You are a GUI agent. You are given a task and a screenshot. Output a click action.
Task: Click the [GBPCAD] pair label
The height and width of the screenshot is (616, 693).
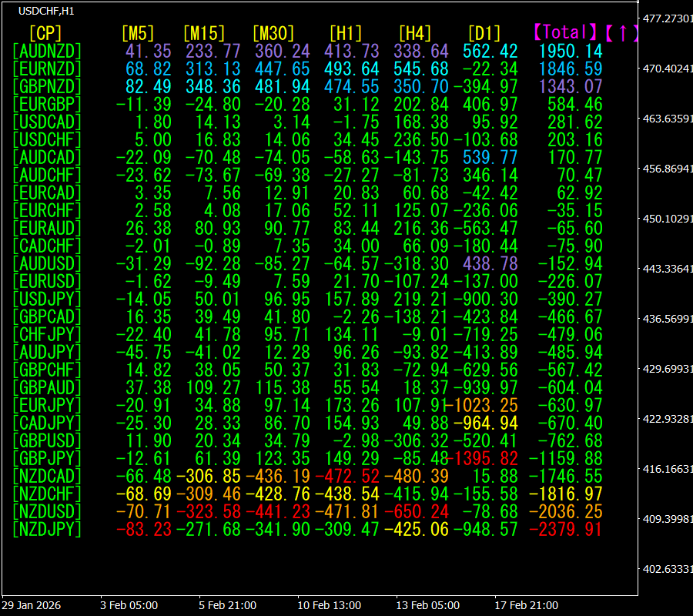47,316
